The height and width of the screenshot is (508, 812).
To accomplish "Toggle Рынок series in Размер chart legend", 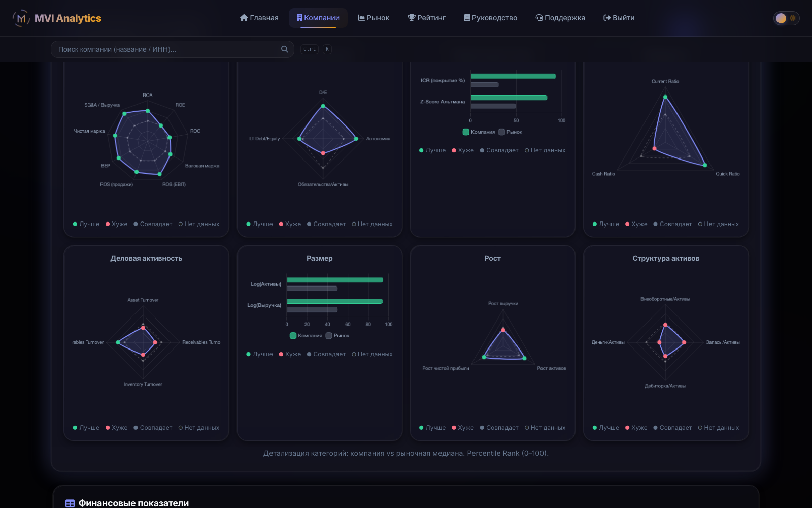I will (337, 336).
